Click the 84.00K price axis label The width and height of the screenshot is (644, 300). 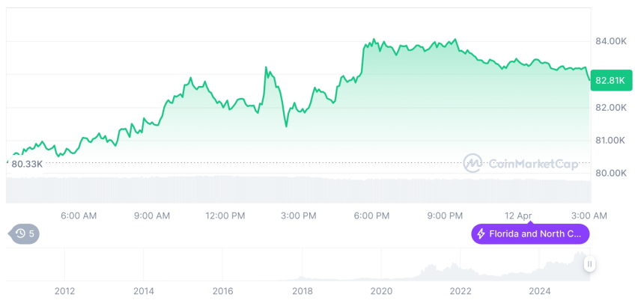[611, 41]
